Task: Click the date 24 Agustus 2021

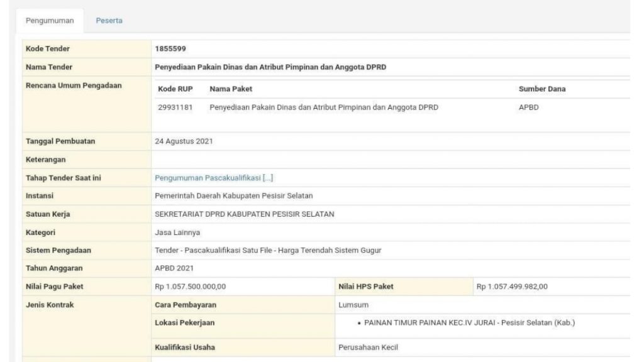Action: [x=184, y=141]
